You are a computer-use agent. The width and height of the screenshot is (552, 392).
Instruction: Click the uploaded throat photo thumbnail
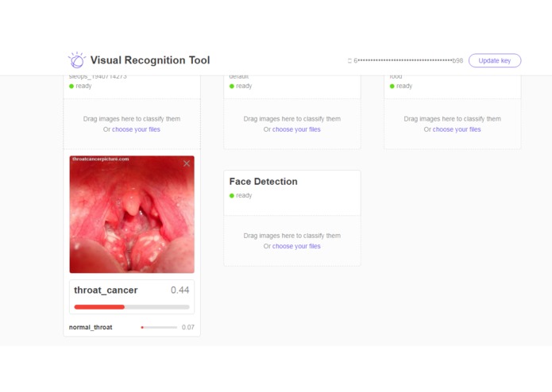pyautogui.click(x=132, y=214)
